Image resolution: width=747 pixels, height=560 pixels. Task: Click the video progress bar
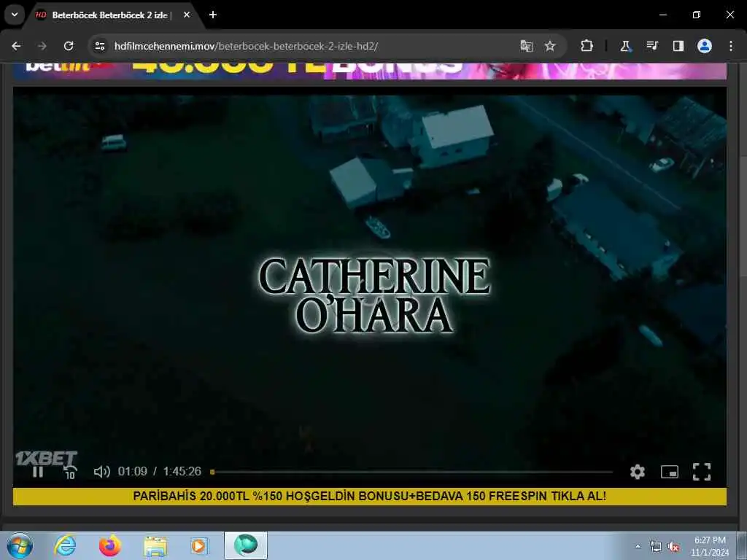[412, 472]
